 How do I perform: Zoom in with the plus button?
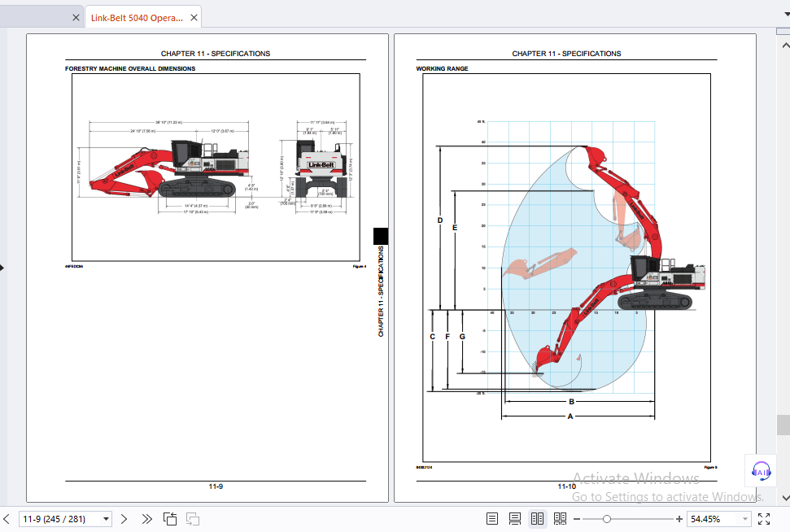(x=679, y=518)
